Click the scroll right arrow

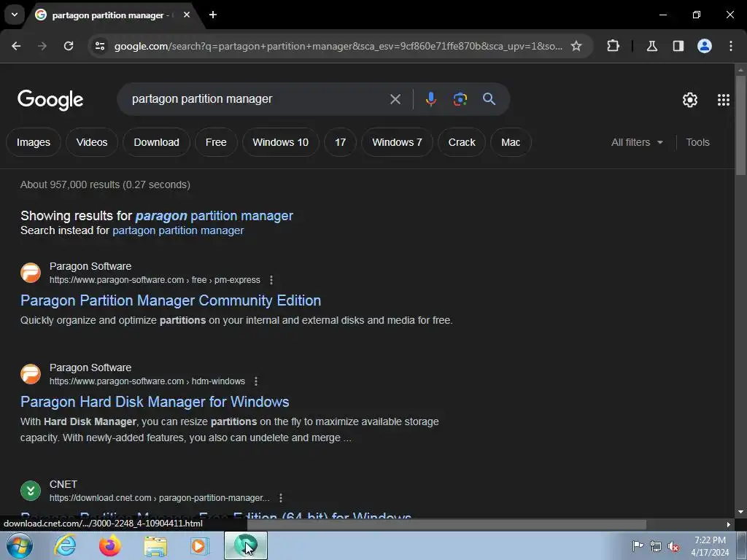click(x=729, y=525)
